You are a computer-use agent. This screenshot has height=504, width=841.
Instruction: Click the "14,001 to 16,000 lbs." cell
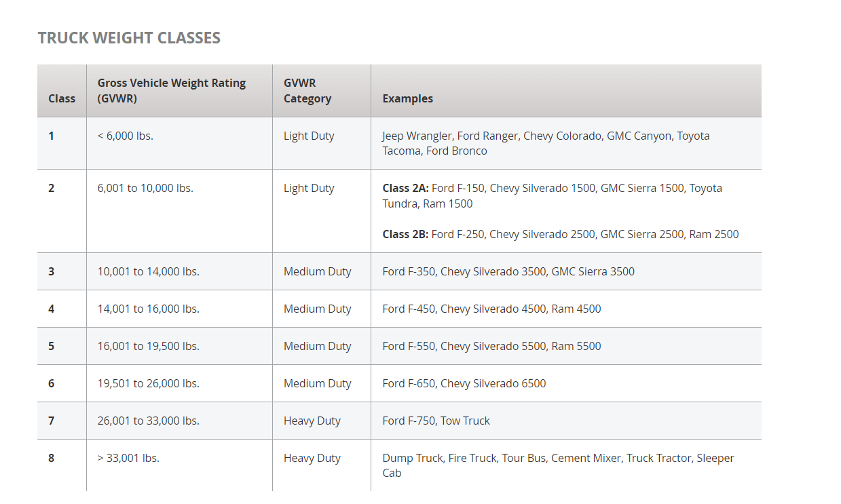coord(149,309)
